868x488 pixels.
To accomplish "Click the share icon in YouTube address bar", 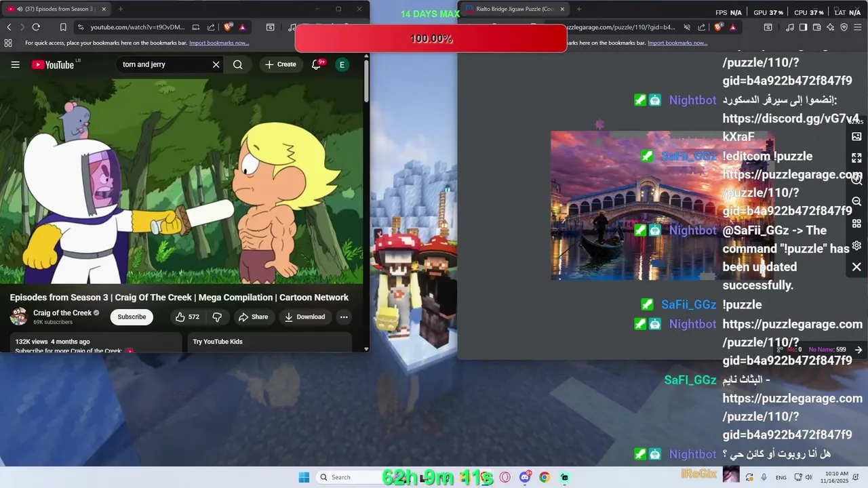I will [x=211, y=27].
